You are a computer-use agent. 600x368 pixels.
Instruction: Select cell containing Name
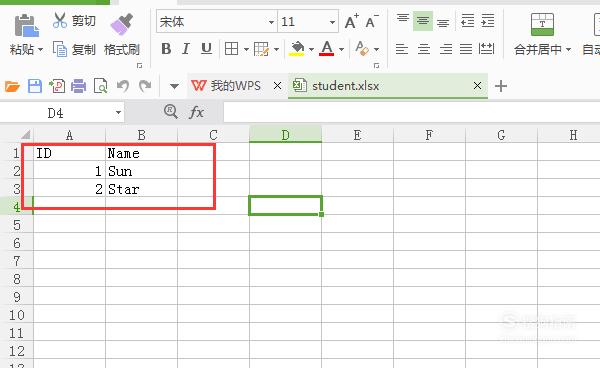pos(142,153)
